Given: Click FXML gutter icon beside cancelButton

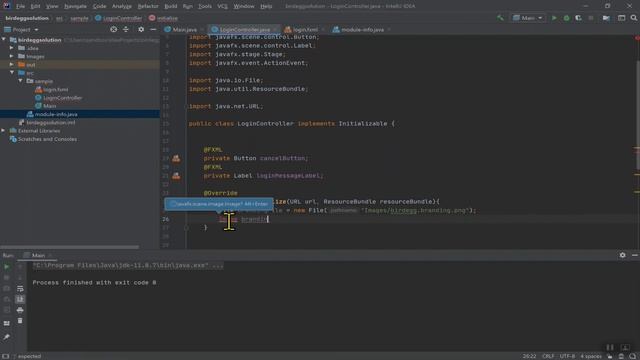Looking at the screenshot, I should click(x=176, y=158).
